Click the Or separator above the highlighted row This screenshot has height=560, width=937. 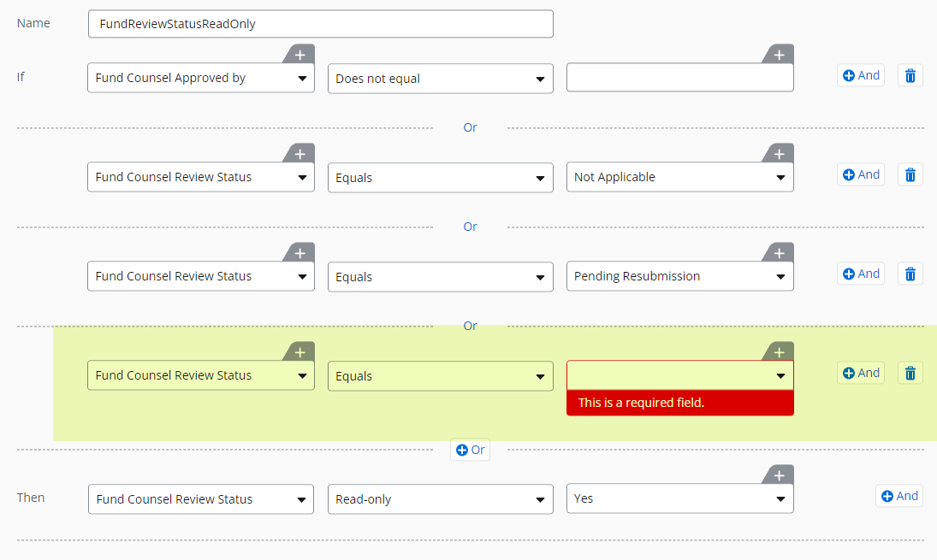[x=471, y=326]
